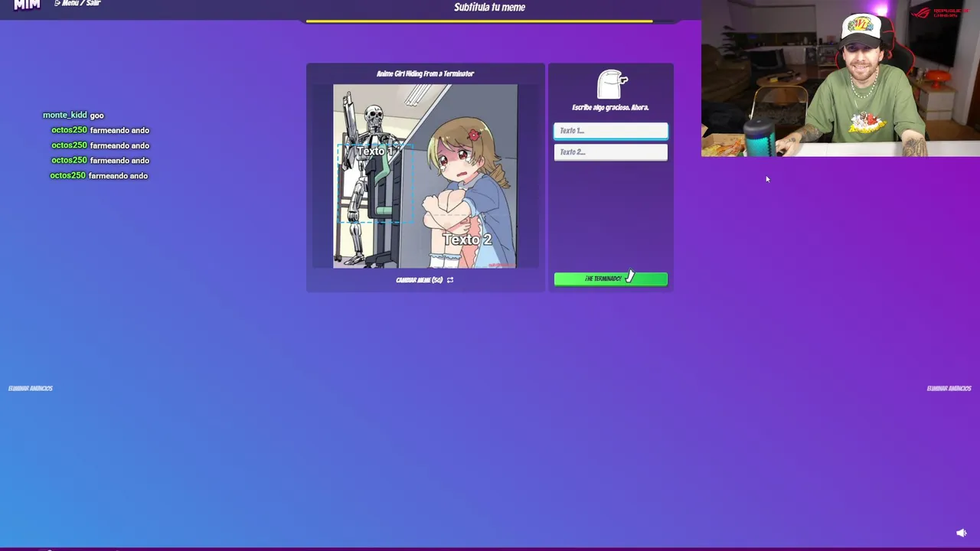Click the swap arrows icon beside Cambiar meme

coord(450,280)
